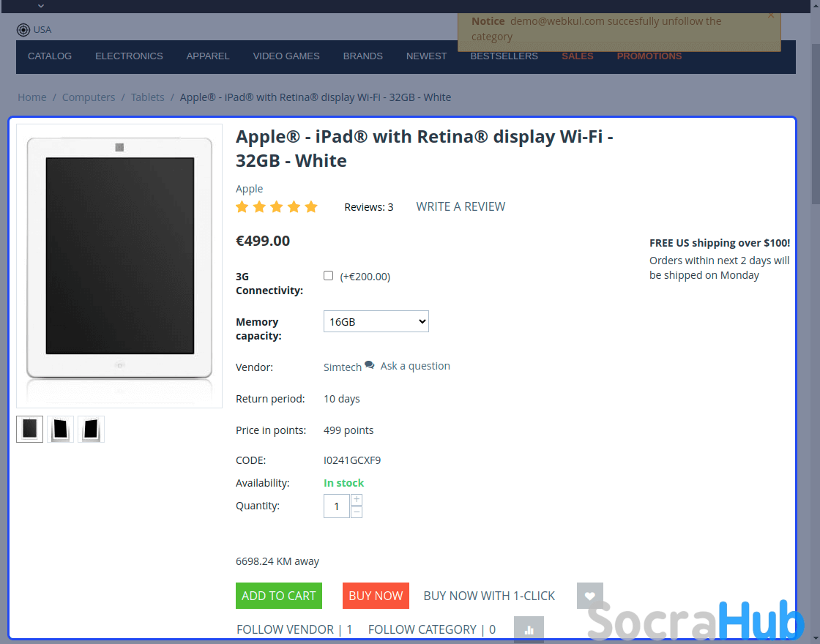820x644 pixels.
Task: Click the In stock availability text
Action: (x=343, y=483)
